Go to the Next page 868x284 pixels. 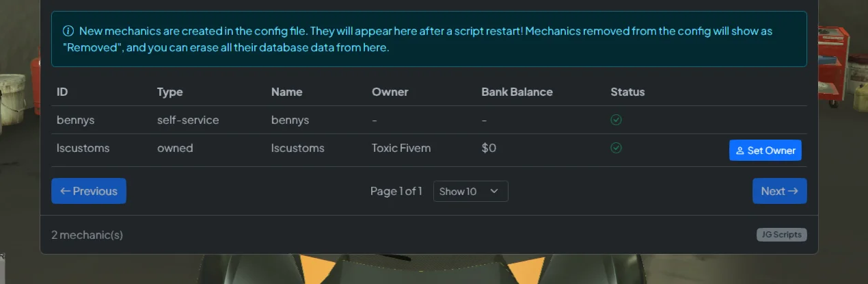[779, 191]
